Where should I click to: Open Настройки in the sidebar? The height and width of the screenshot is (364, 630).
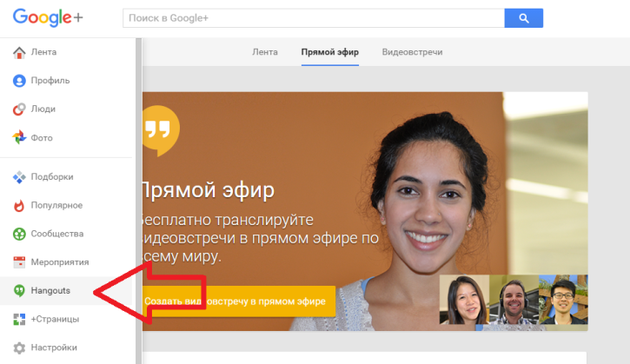[54, 347]
